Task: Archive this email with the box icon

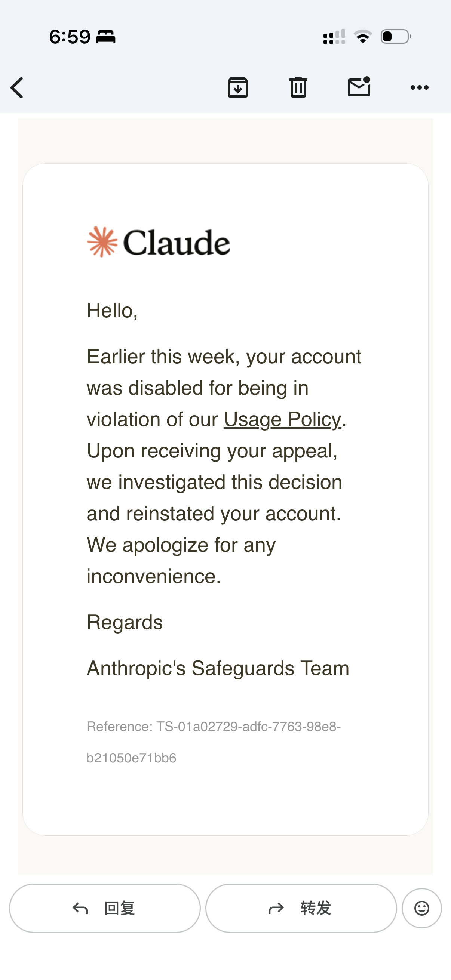Action: coord(238,87)
